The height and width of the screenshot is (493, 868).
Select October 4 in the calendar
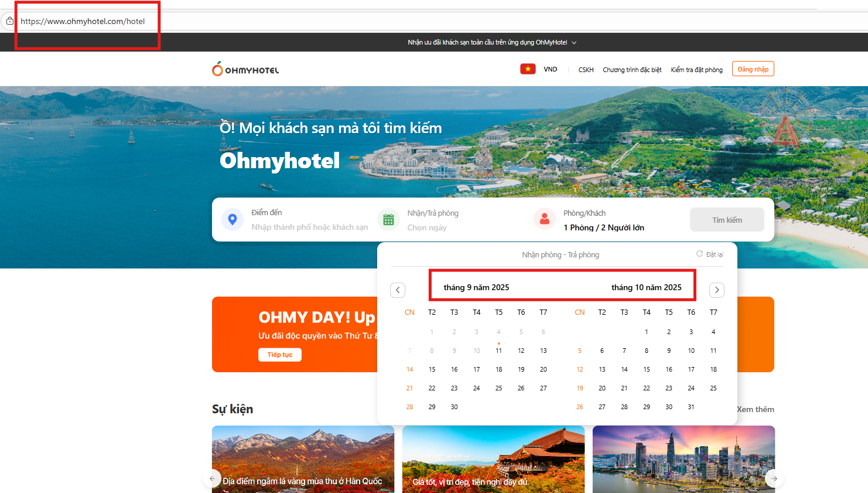[713, 332]
